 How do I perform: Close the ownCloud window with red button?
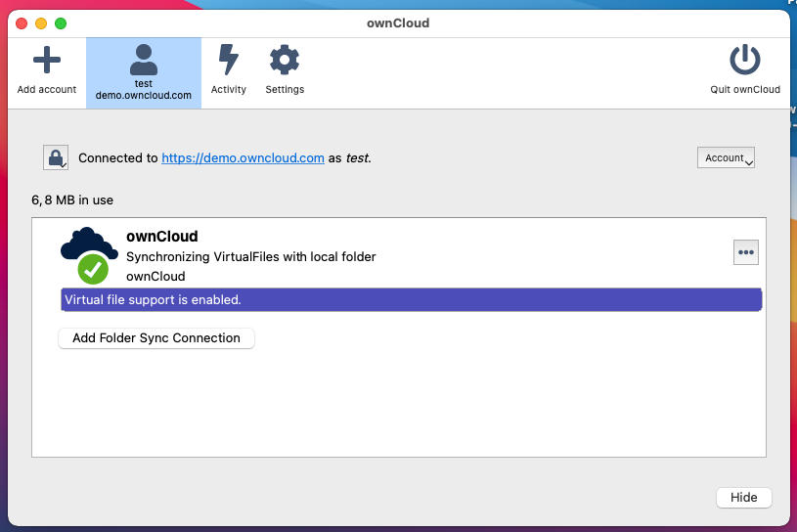[x=22, y=23]
